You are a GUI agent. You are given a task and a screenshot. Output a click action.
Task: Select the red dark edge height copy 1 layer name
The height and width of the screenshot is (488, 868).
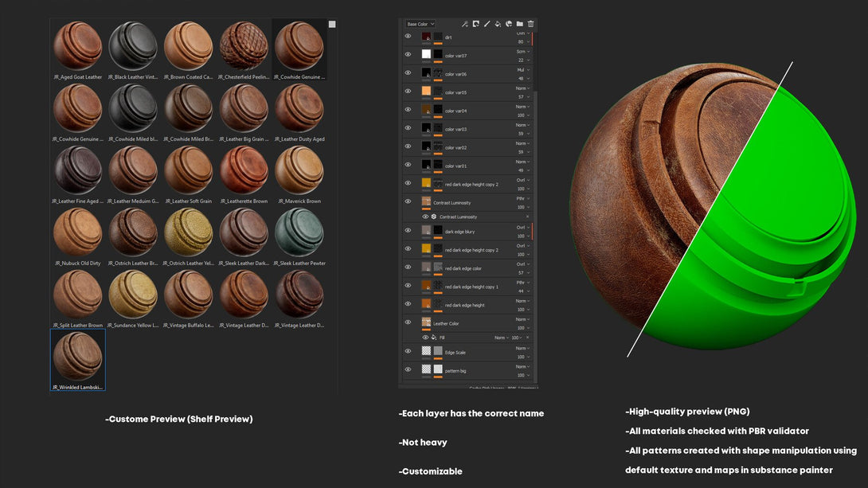pyautogui.click(x=471, y=287)
